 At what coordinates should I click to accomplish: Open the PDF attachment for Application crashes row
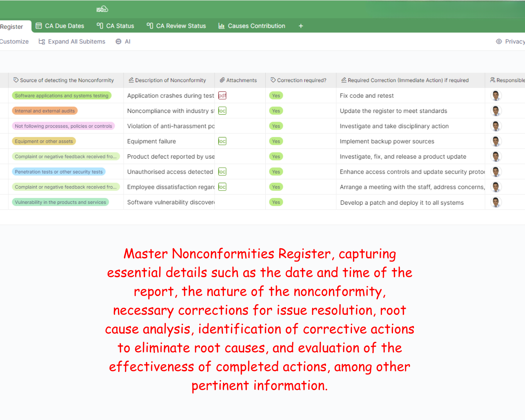222,95
